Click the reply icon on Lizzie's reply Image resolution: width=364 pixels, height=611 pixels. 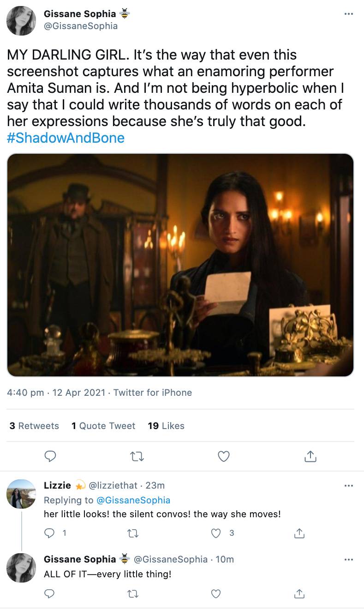tap(49, 533)
